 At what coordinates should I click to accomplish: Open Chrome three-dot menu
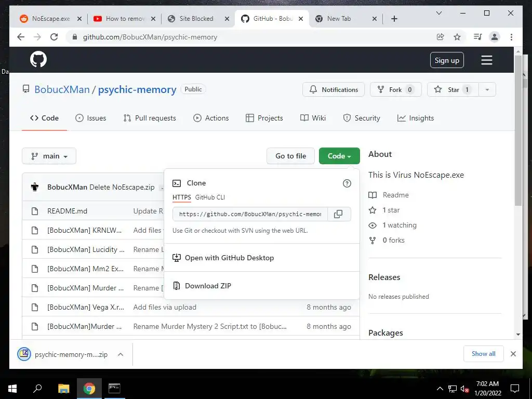click(x=511, y=37)
